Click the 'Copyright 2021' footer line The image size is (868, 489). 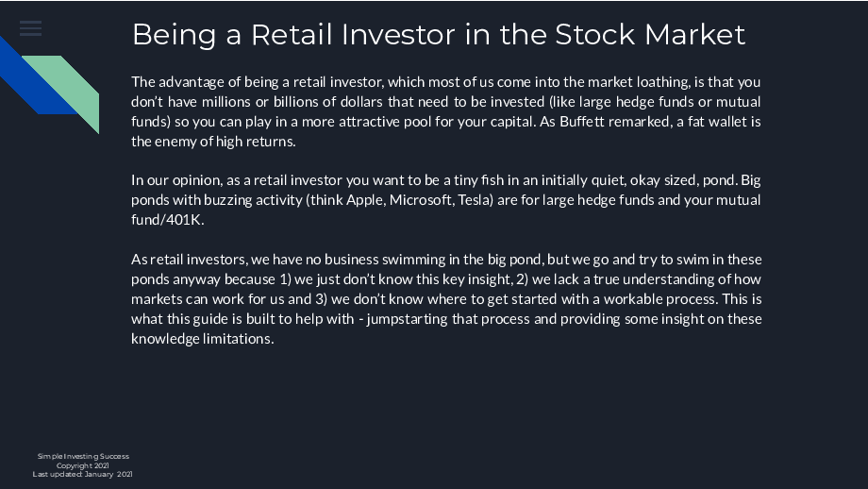(82, 465)
